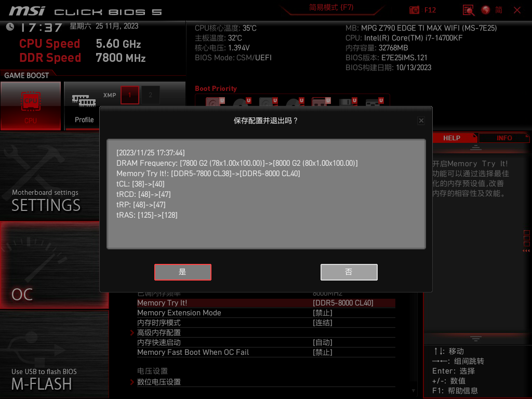
Task: Select sixth boot priority USB icon
Action: pyautogui.click(x=348, y=102)
